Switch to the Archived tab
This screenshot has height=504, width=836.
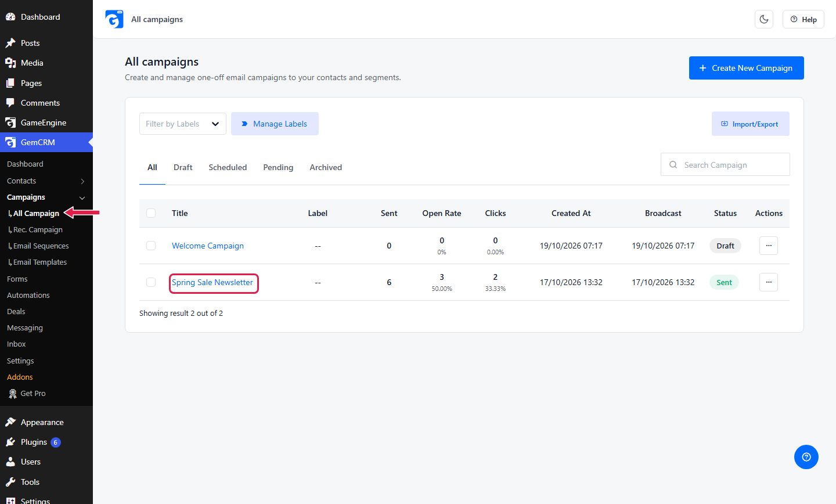tap(326, 167)
